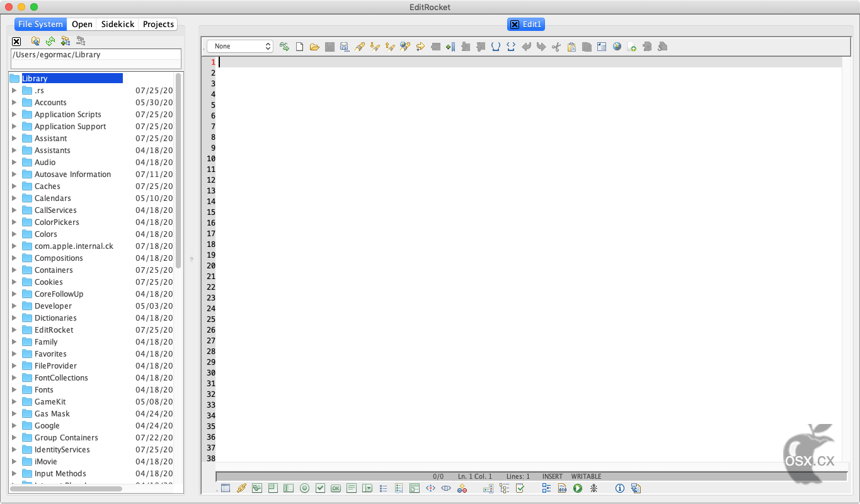The height and width of the screenshot is (504, 860).
Task: Click the insert table icon in bottom toolbar
Action: 226,488
